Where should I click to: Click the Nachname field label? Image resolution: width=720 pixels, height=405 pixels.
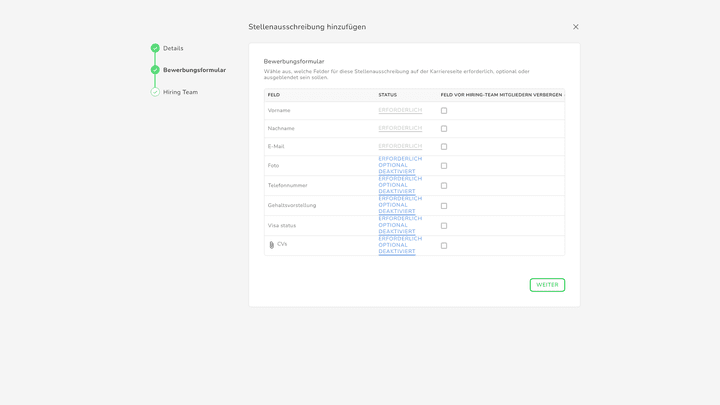point(281,129)
